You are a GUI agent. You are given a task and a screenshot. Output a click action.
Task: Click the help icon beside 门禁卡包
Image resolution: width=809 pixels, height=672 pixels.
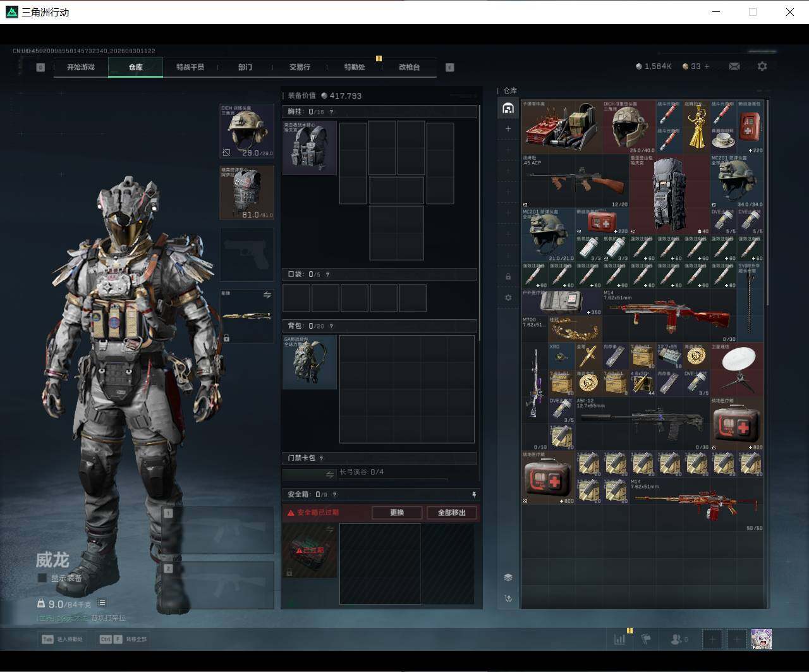coord(321,458)
